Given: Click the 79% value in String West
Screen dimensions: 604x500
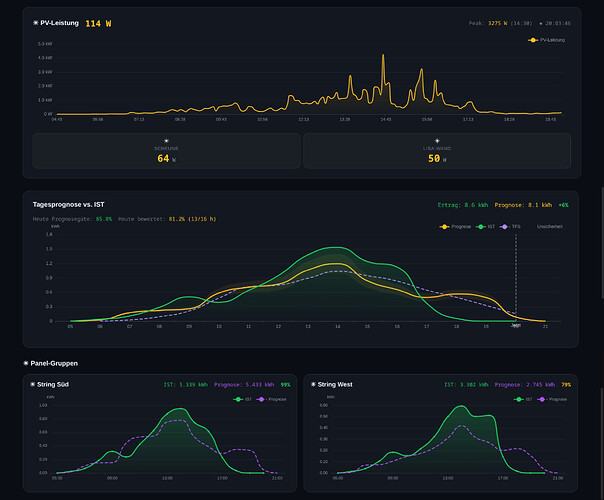Looking at the screenshot, I should tap(566, 384).
